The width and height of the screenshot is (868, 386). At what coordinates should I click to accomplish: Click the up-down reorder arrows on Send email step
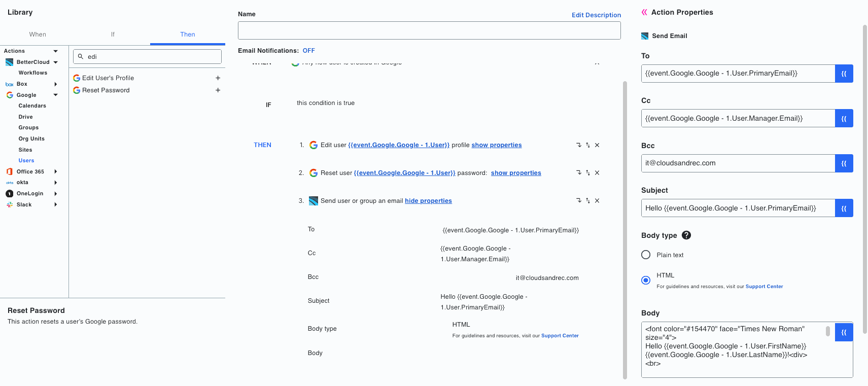pos(588,201)
